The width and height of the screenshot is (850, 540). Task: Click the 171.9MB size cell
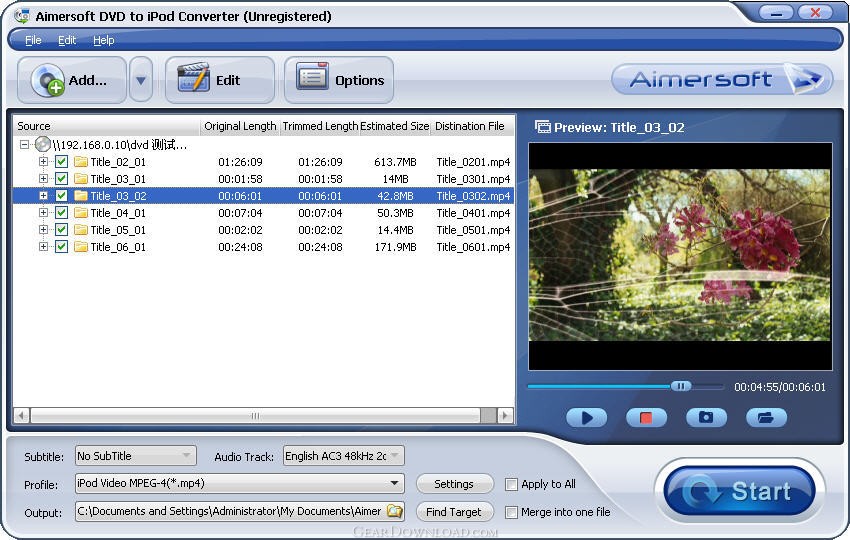point(395,247)
